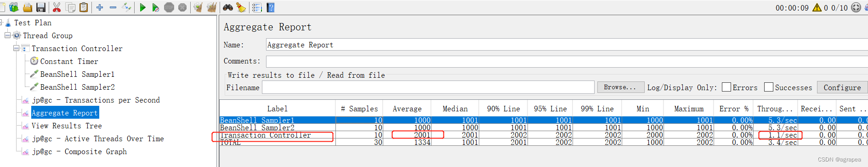
Task: Click the Open file folder icon
Action: [28, 7]
